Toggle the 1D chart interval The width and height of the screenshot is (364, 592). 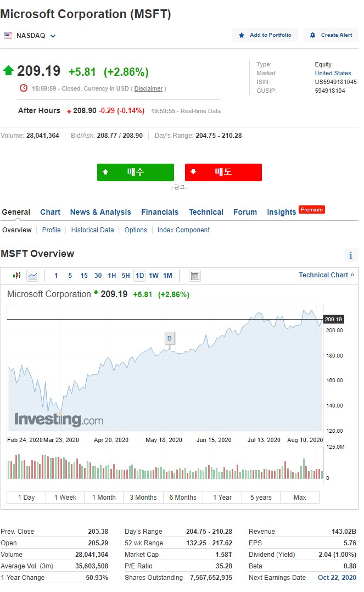click(139, 276)
